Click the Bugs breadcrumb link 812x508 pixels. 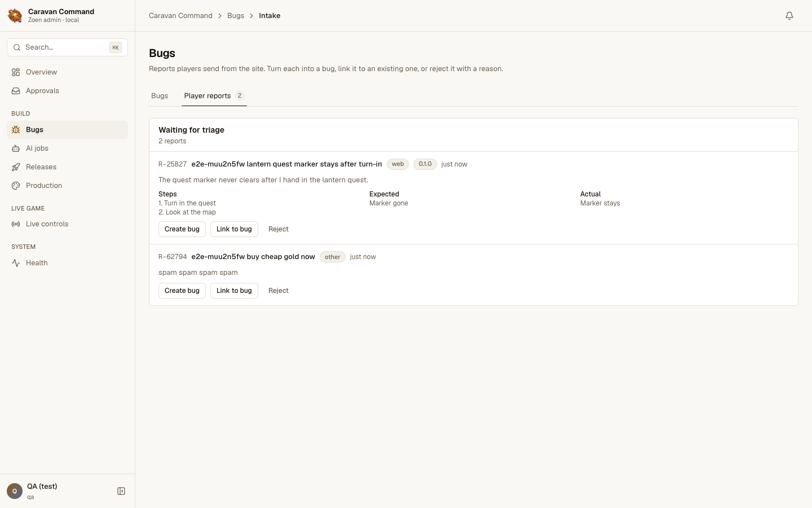pos(236,16)
